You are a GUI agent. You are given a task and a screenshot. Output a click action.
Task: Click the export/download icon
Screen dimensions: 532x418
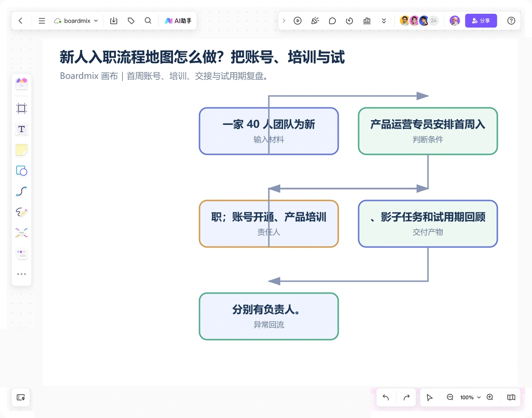[x=114, y=21]
